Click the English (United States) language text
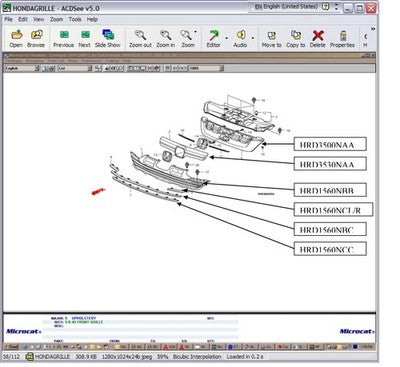 (x=291, y=6)
